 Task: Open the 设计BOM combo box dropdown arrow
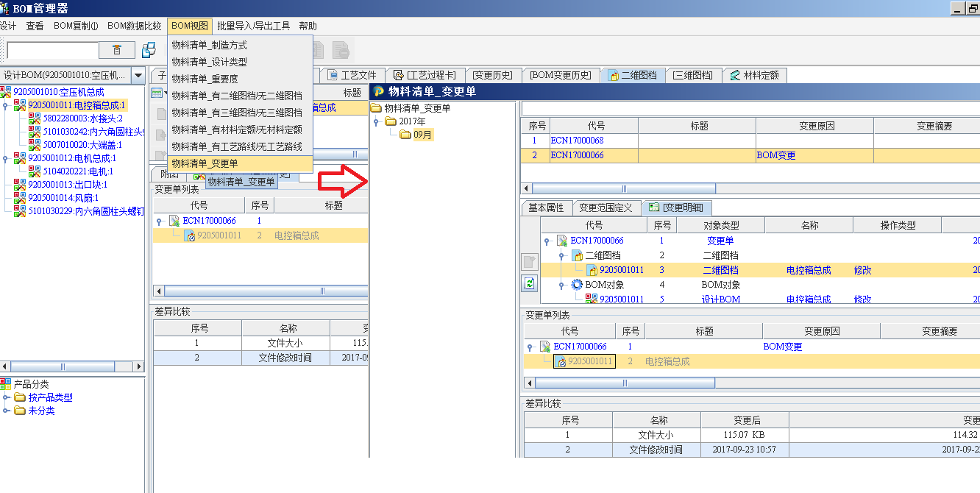pyautogui.click(x=138, y=75)
